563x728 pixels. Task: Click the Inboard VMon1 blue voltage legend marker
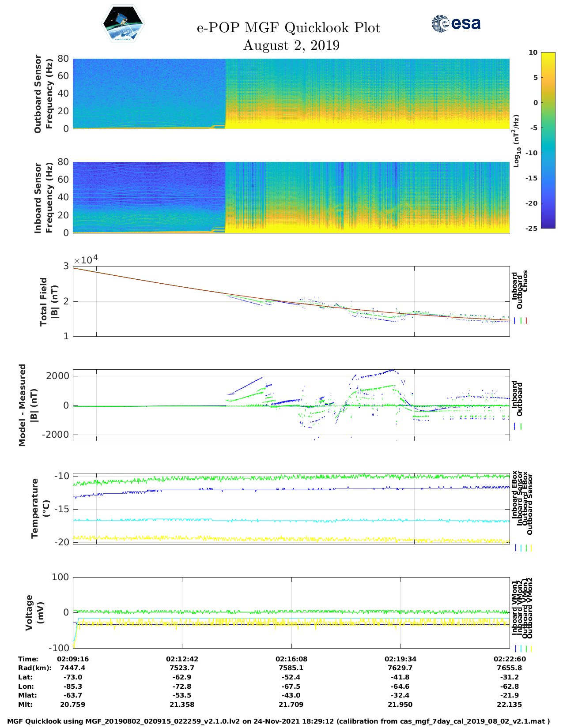pyautogui.click(x=515, y=649)
